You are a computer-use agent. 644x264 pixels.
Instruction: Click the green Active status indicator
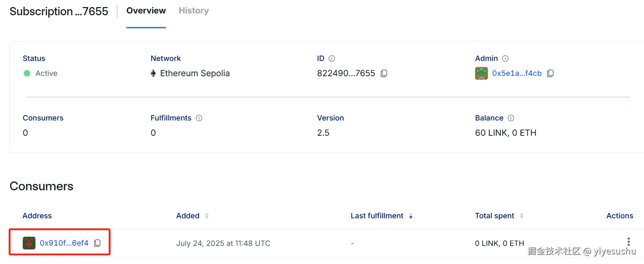pos(27,73)
